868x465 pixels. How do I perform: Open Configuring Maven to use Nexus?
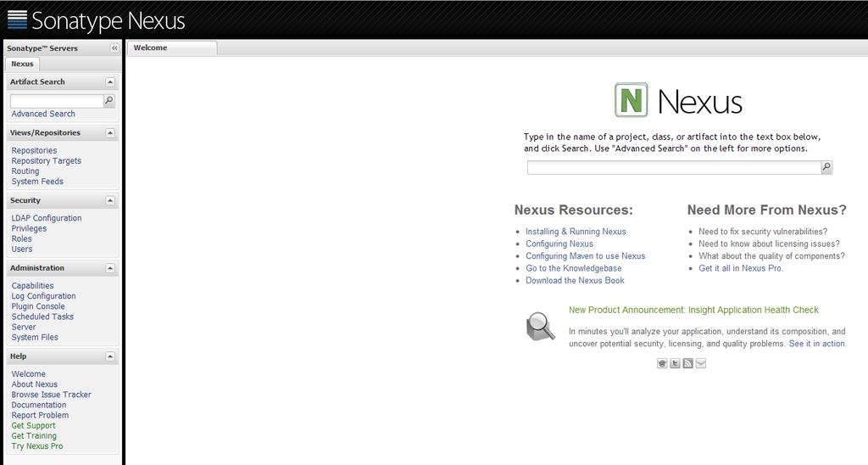pos(585,256)
